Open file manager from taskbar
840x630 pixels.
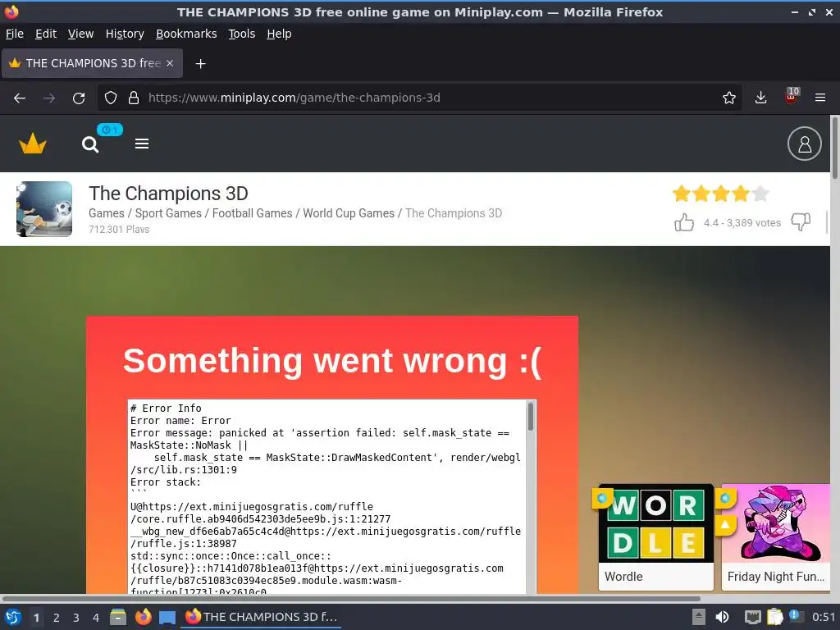tap(118, 617)
